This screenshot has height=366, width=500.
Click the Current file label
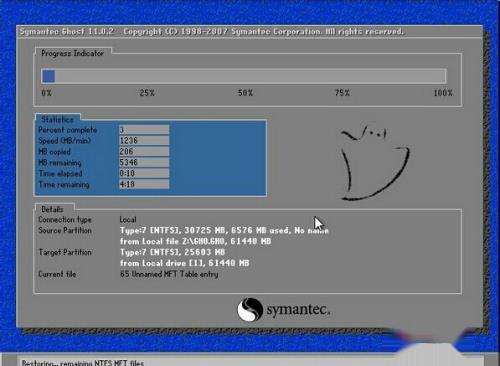pyautogui.click(x=57, y=274)
